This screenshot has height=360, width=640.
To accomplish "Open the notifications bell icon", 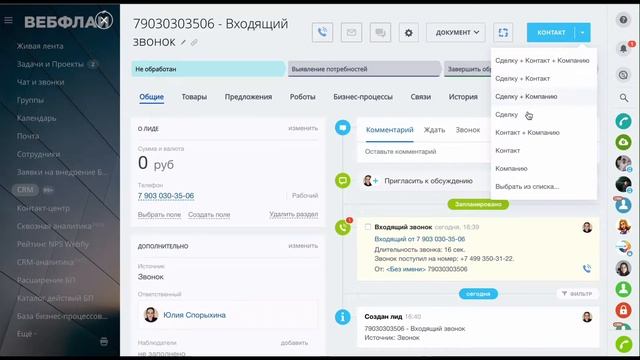I will pos(623,49).
